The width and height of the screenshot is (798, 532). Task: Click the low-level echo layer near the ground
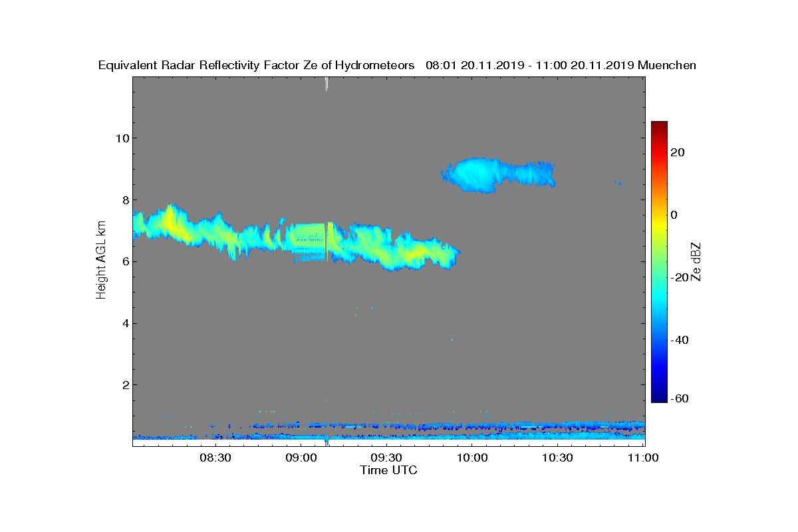tap(389, 430)
